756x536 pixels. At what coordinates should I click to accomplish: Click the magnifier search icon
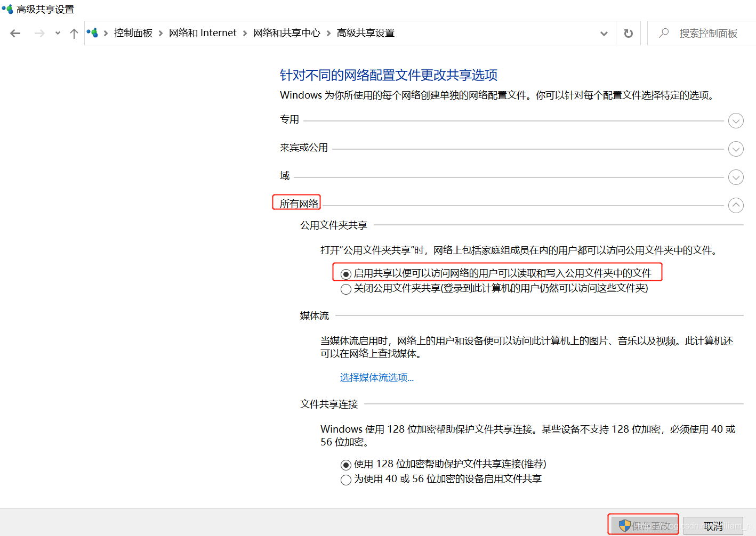click(664, 33)
